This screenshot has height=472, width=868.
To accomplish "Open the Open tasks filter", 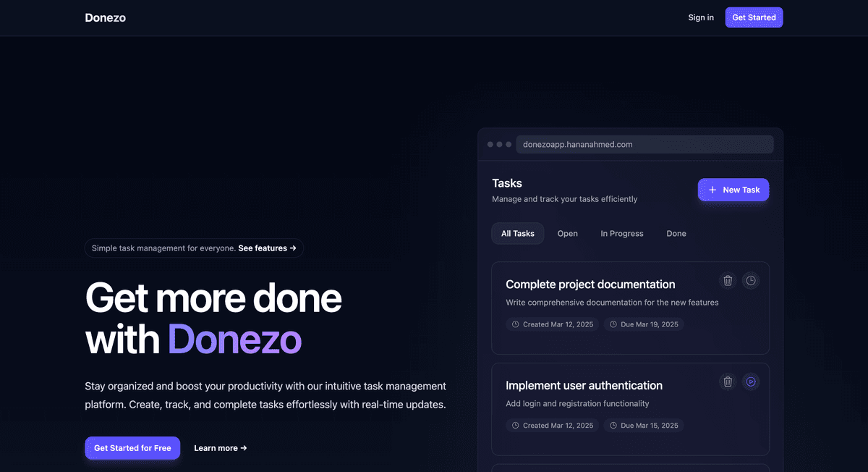I will click(x=567, y=233).
